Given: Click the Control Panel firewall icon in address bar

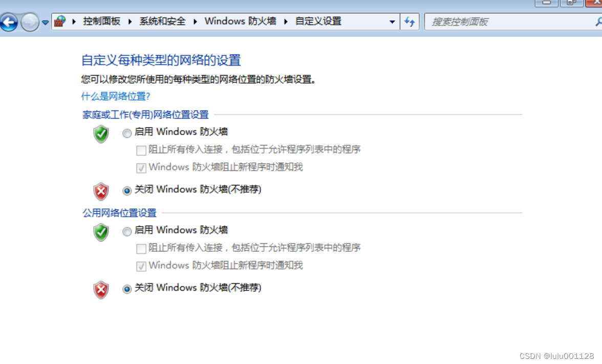Looking at the screenshot, I should point(60,21).
